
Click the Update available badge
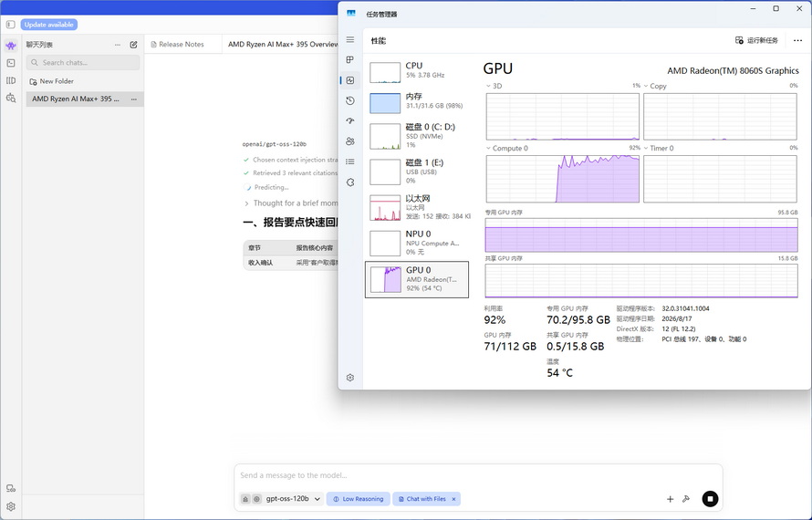[49, 25]
